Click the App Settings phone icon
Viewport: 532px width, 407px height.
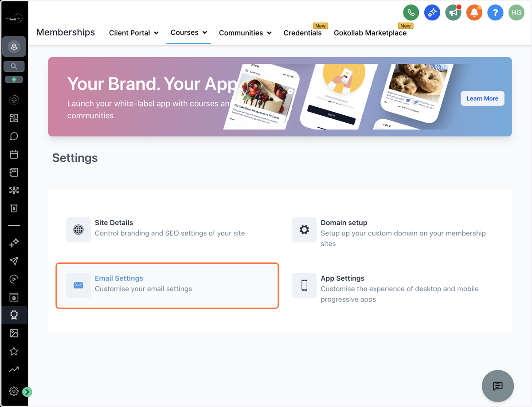tap(304, 285)
